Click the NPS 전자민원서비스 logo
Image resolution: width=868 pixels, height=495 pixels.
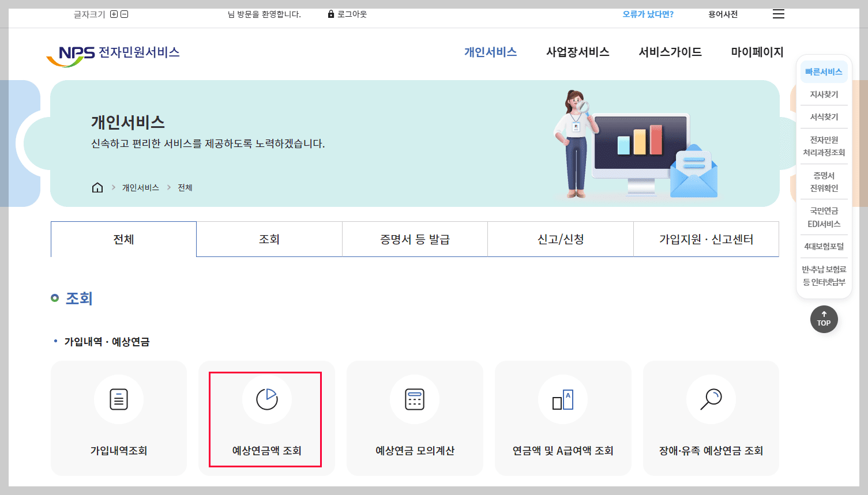[x=114, y=52]
